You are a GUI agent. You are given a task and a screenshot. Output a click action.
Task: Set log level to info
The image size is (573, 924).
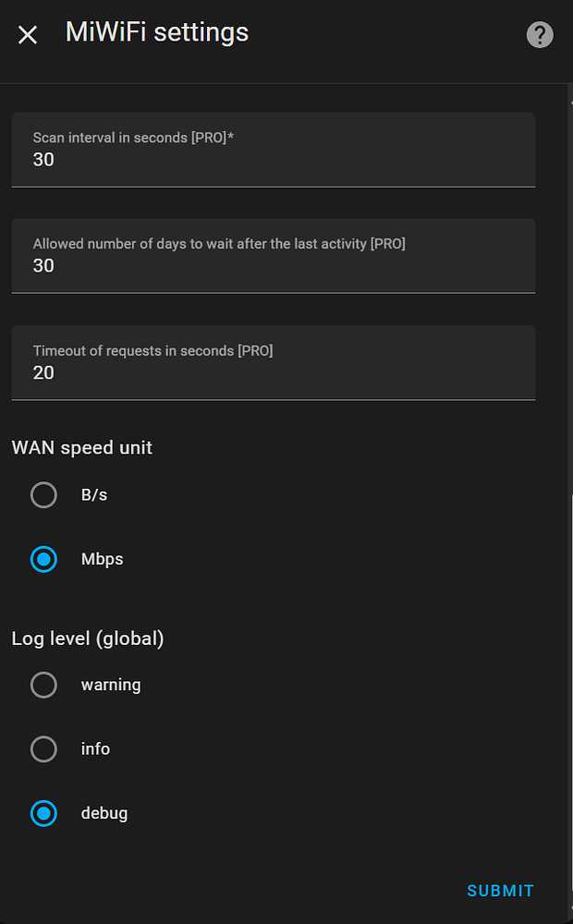[x=43, y=748]
